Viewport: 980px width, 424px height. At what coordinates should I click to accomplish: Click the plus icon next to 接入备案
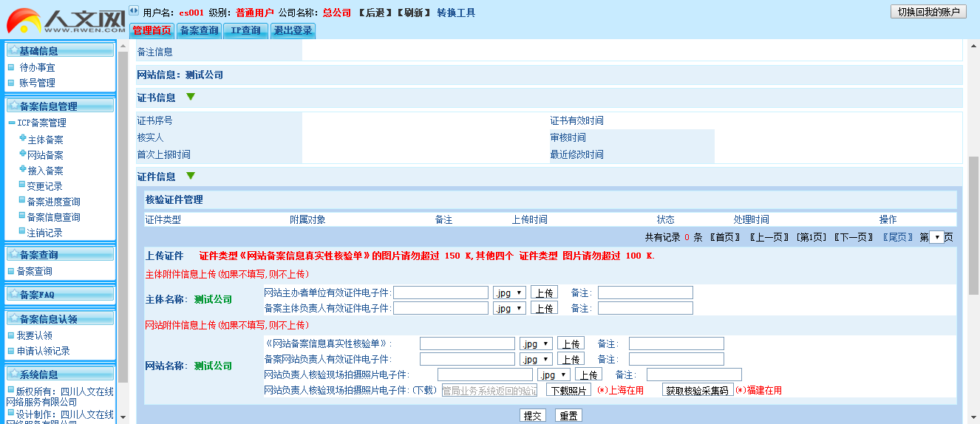22,170
